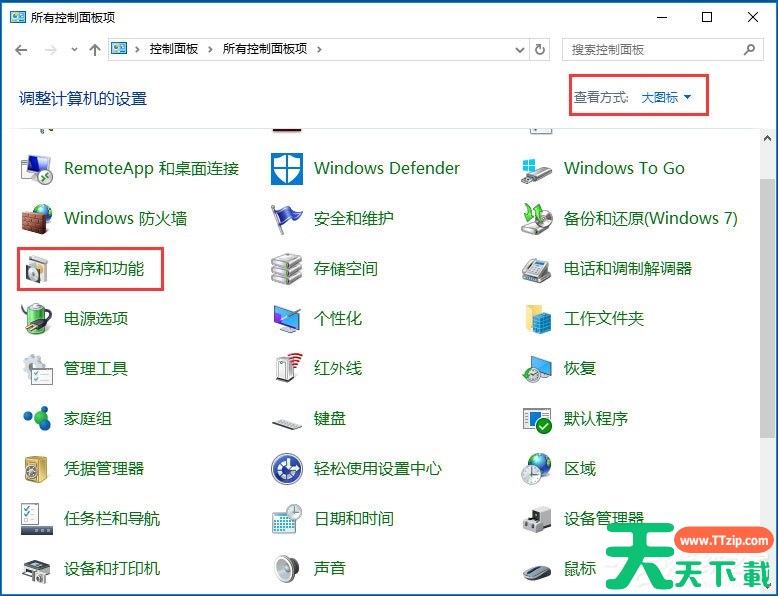Screen dimensions: 778x596
Task: Click the 日期和时间 calendar icon
Action: [287, 519]
